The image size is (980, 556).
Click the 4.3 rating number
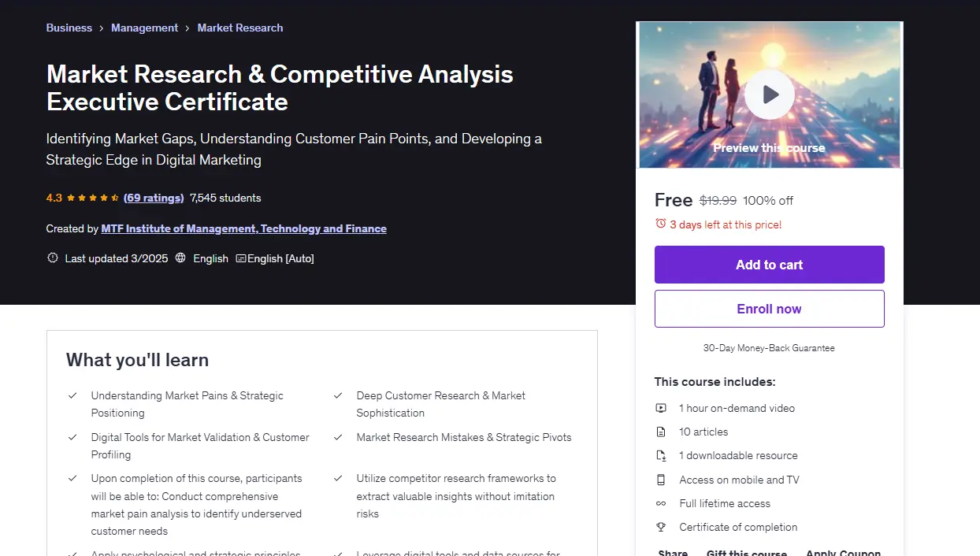pyautogui.click(x=54, y=198)
